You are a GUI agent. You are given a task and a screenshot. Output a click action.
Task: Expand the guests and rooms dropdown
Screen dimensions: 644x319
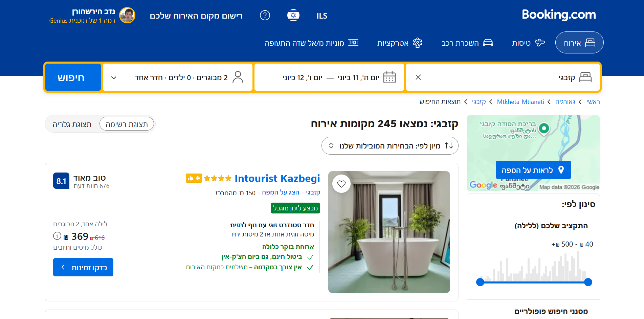point(178,77)
